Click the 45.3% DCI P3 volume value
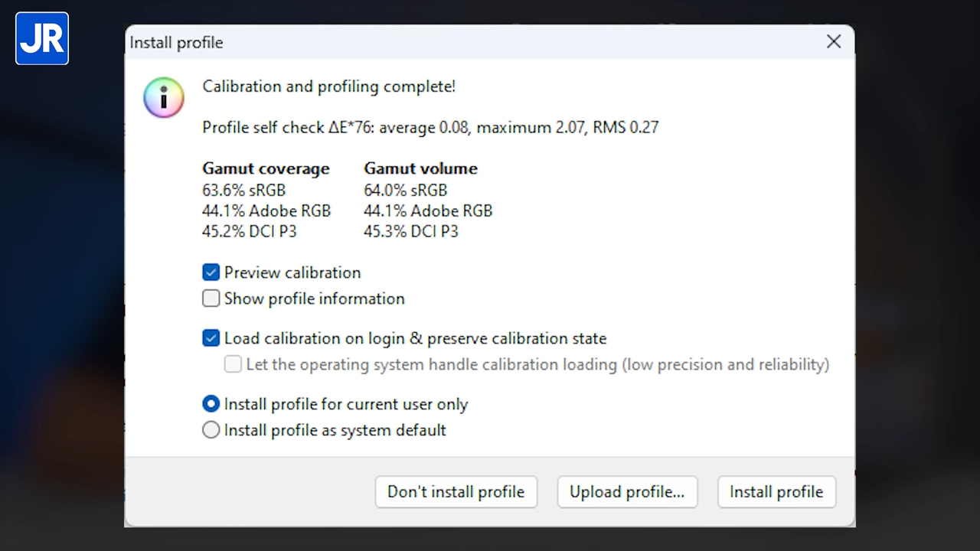The width and height of the screenshot is (980, 551). tap(410, 231)
